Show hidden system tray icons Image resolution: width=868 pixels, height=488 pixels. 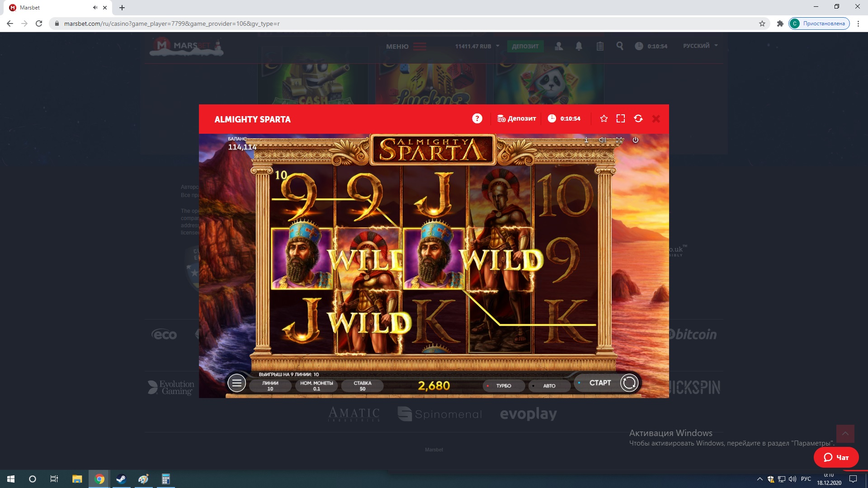click(759, 479)
